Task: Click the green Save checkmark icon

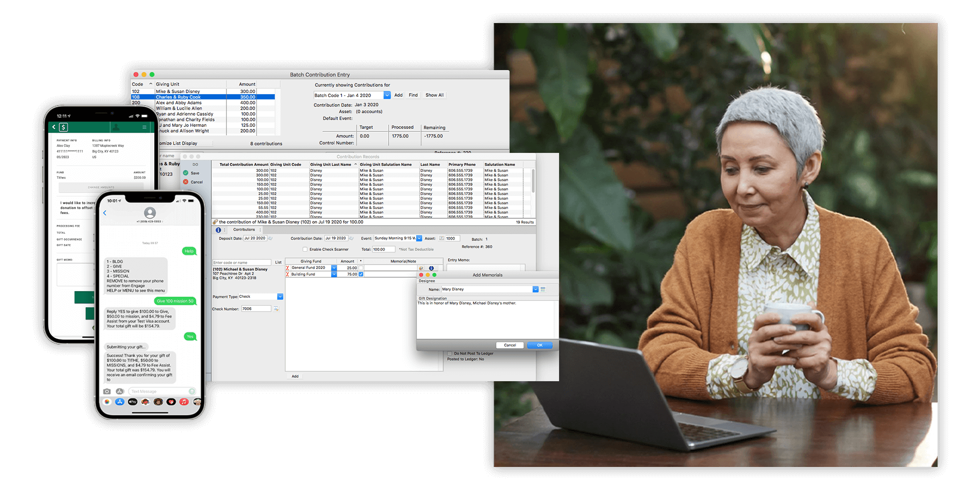Action: click(x=186, y=173)
